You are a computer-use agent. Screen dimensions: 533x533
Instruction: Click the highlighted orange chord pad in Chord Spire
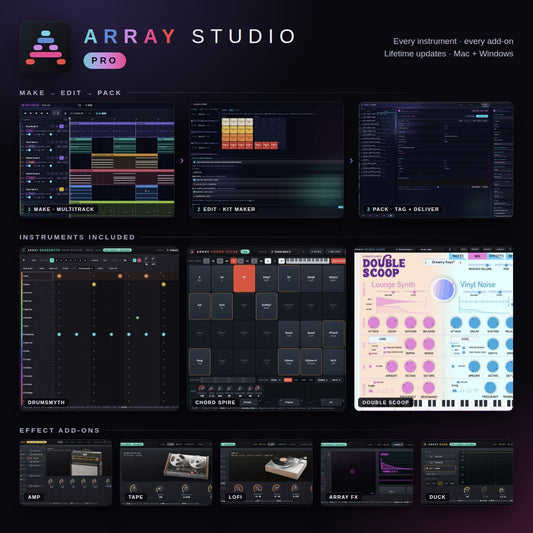(x=244, y=278)
